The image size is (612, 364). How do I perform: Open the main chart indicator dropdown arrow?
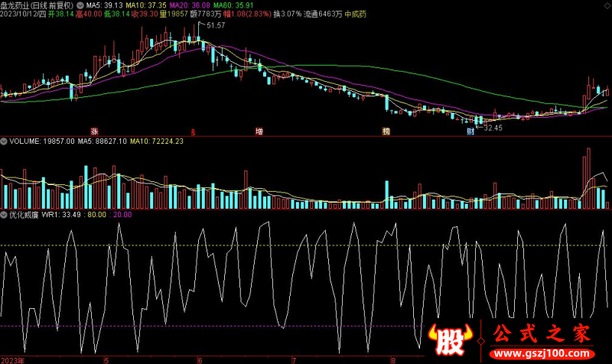(80, 5)
